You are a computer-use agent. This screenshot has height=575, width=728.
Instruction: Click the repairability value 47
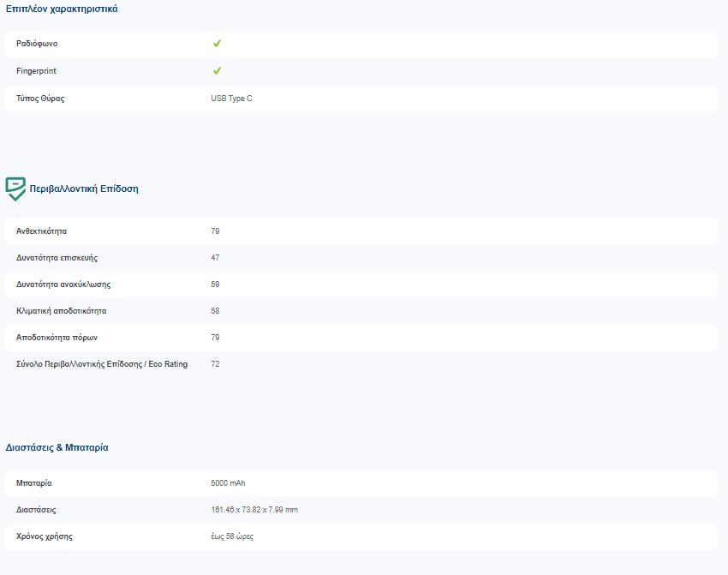[216, 258]
